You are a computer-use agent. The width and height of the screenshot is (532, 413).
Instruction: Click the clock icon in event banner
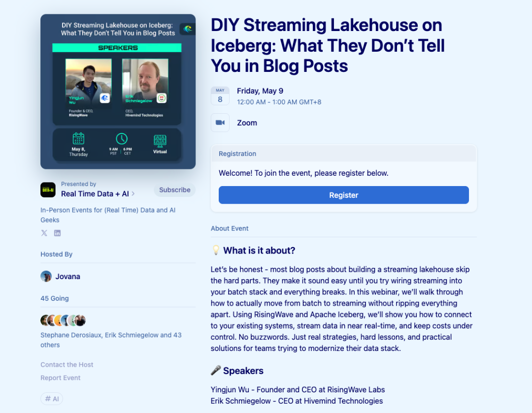coord(122,139)
